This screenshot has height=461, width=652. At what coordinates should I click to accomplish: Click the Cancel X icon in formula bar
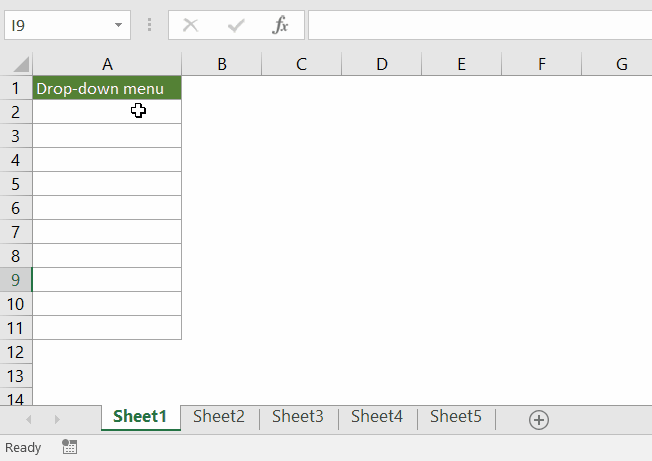[191, 25]
